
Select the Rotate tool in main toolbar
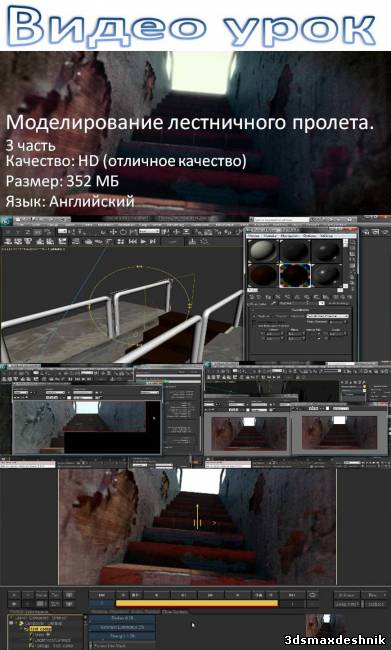click(x=123, y=232)
